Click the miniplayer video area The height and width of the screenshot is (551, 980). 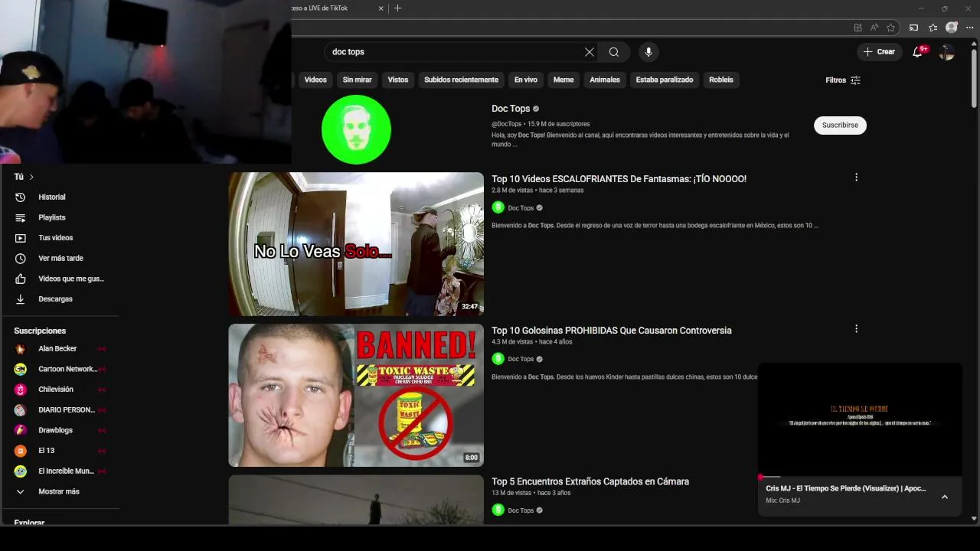[860, 419]
